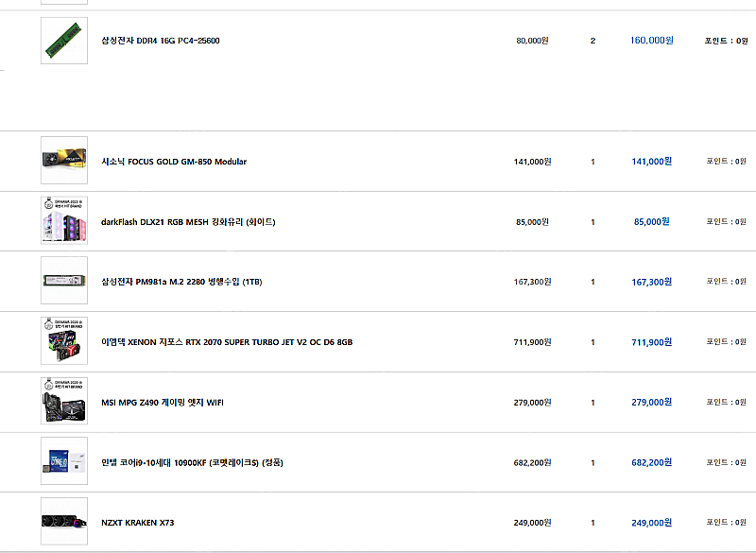Click 포인트 : 0원 in the PM981a SSD row
756x553 pixels.
[726, 281]
